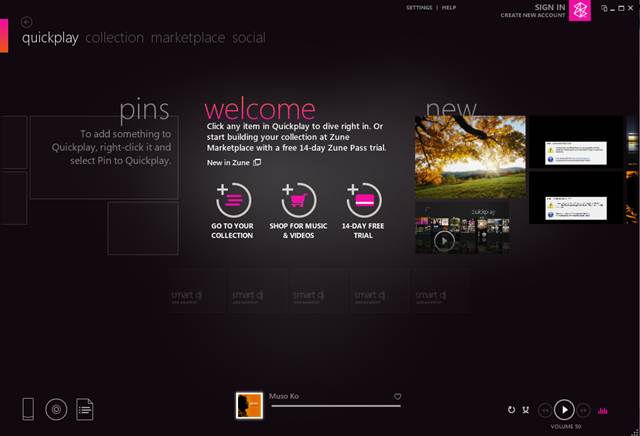Switch to the collection tab
Screen dimensions: 640x436
click(x=115, y=38)
